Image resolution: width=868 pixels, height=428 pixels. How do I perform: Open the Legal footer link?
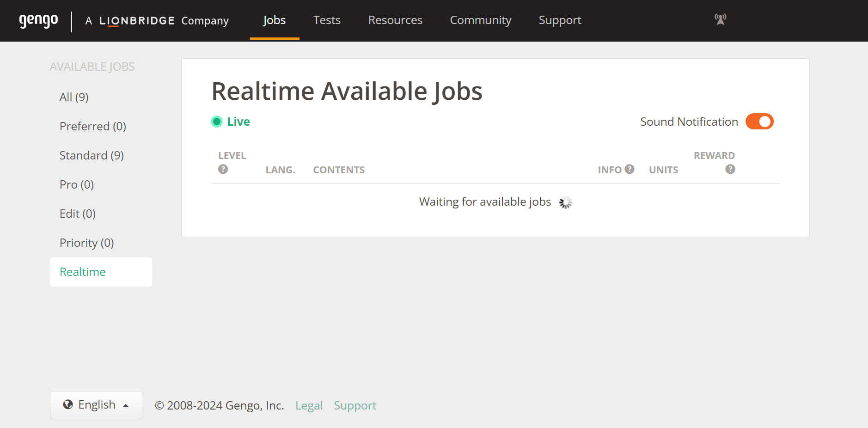pos(309,405)
